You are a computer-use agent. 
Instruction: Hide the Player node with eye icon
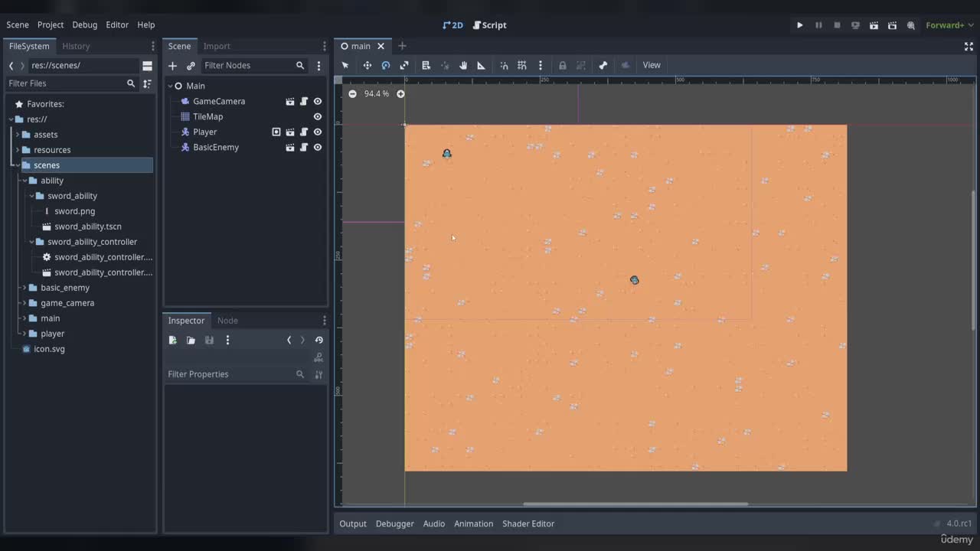pyautogui.click(x=318, y=132)
